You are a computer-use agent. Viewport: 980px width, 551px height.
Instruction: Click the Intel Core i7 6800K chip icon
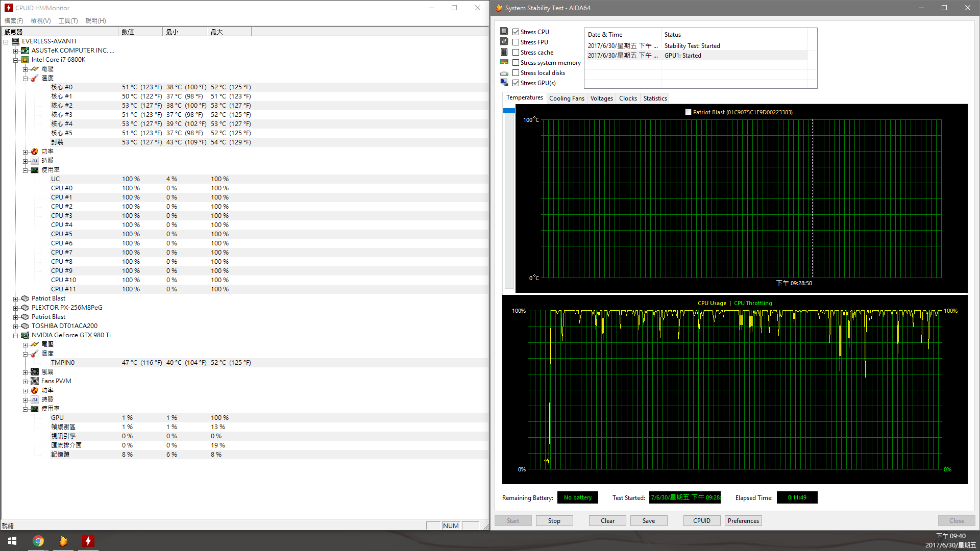point(25,60)
